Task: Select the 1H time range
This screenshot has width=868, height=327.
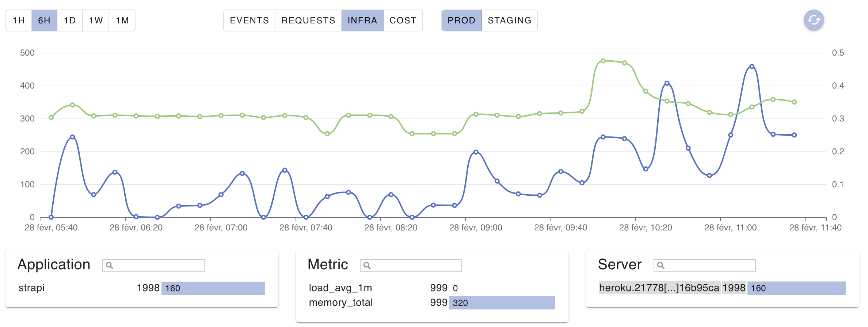Action: [19, 20]
